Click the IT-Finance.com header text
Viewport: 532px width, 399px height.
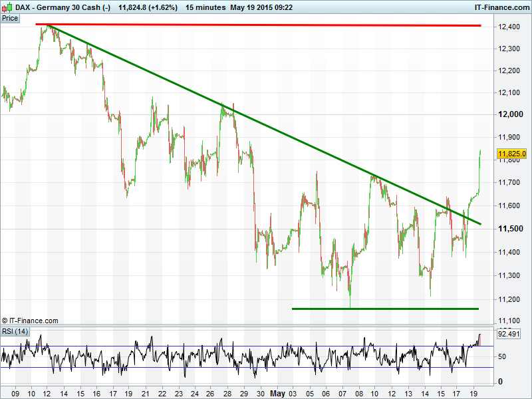[501, 7]
